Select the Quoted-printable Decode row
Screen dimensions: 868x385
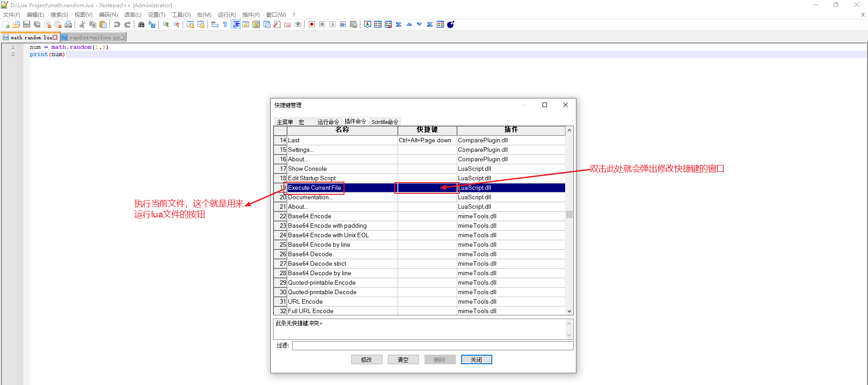pos(420,292)
